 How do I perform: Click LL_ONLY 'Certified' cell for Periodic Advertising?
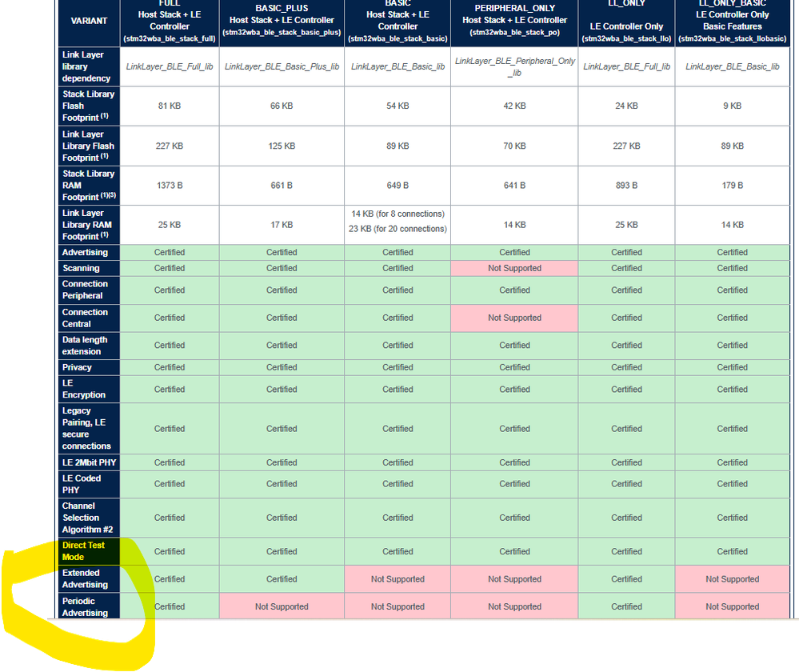point(627,606)
